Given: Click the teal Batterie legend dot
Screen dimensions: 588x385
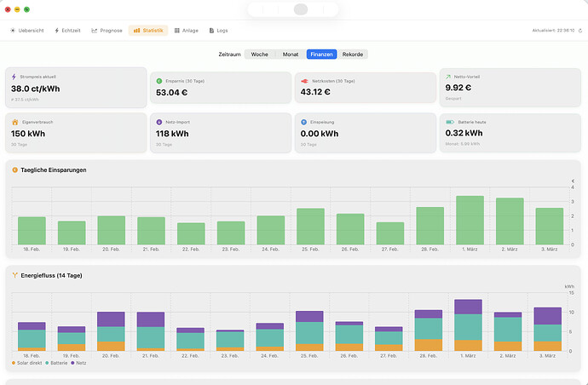Looking at the screenshot, I should (x=47, y=363).
